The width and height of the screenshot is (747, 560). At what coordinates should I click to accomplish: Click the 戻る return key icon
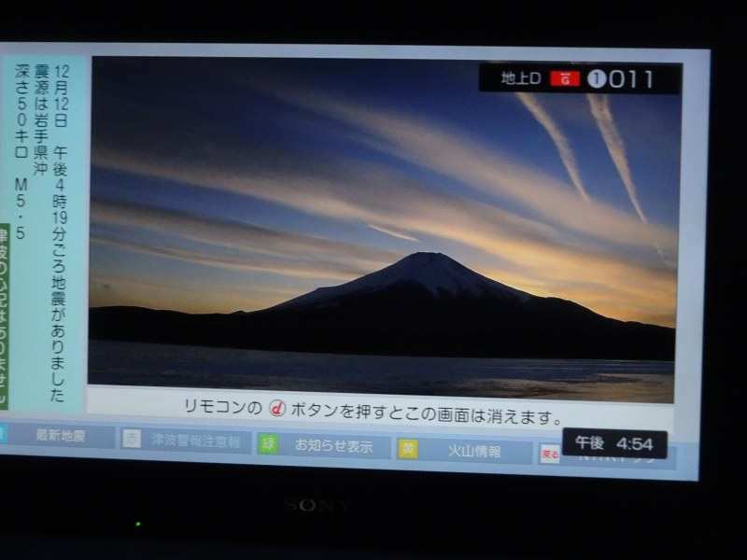coord(550,454)
